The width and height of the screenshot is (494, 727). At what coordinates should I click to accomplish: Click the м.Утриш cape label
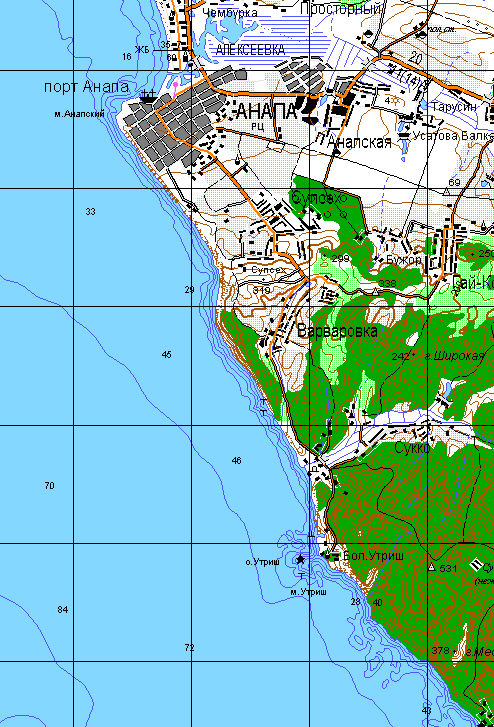[308, 592]
